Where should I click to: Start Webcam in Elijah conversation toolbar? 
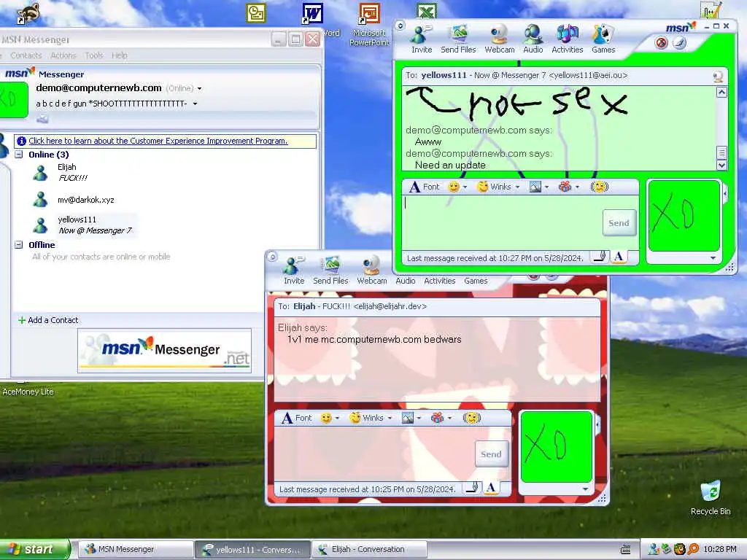[371, 271]
